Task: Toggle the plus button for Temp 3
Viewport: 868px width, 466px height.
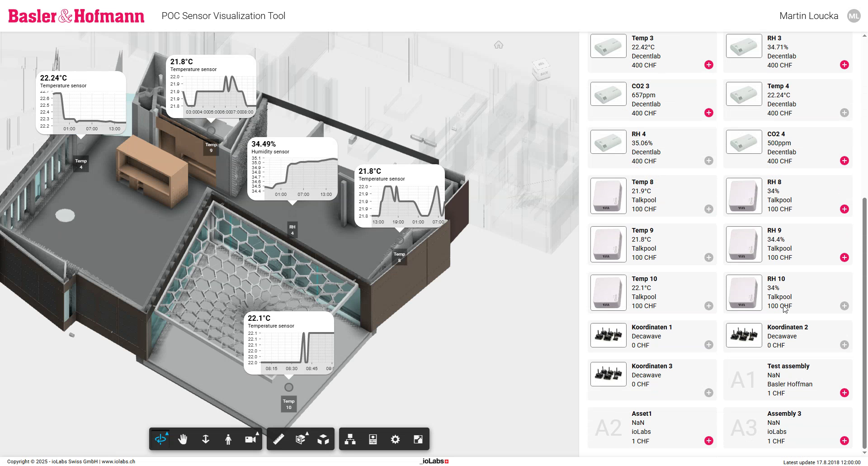Action: click(x=708, y=65)
